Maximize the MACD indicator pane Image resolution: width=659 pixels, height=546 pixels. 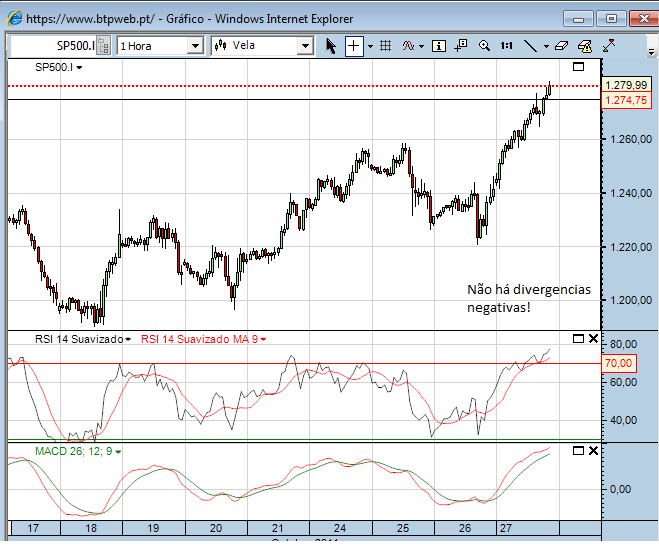[x=578, y=451]
